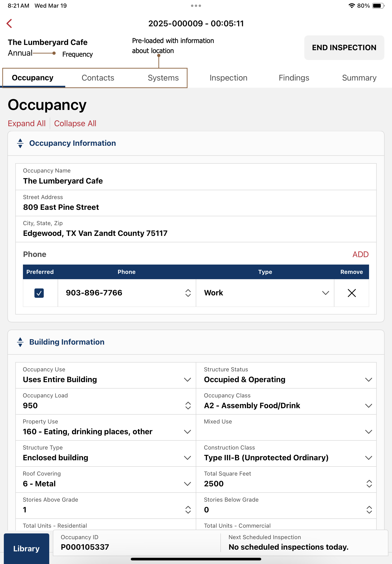Switch to the Summary tab

click(359, 78)
